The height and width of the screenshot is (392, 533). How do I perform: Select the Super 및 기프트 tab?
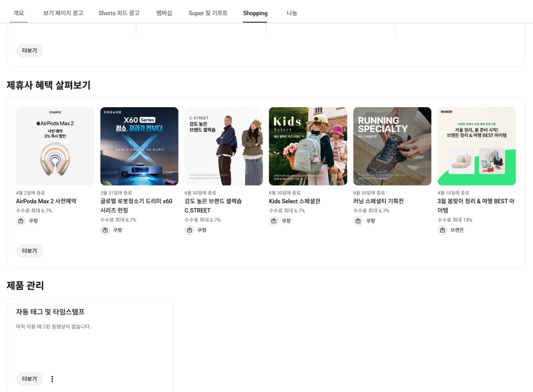(x=208, y=13)
